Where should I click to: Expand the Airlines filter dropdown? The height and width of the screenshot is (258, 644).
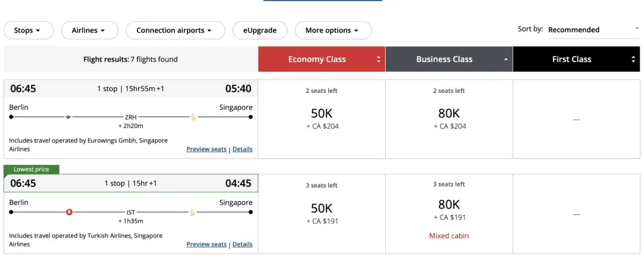pos(89,30)
